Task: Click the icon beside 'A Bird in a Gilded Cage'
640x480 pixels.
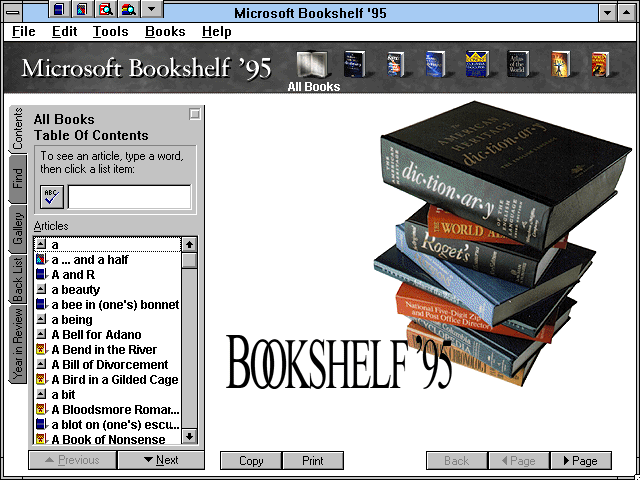Action: 41,380
